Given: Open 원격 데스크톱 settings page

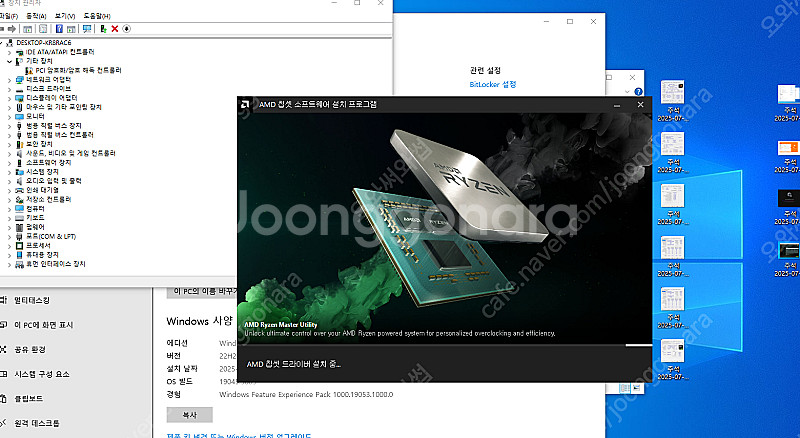Looking at the screenshot, I should [37, 423].
